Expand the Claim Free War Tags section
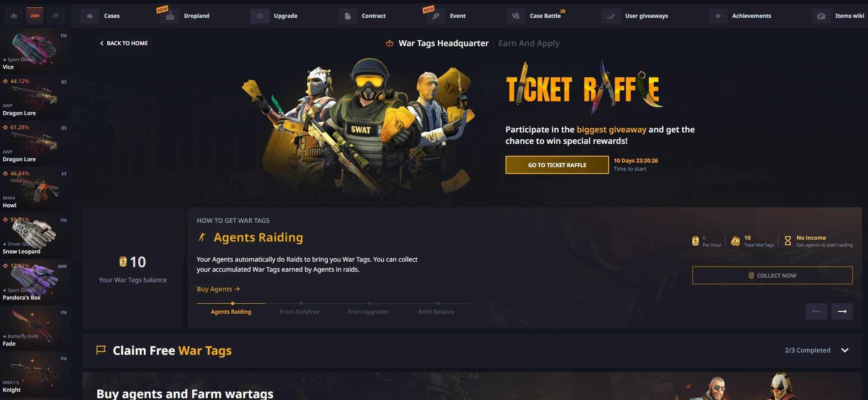The image size is (868, 400). tap(845, 350)
